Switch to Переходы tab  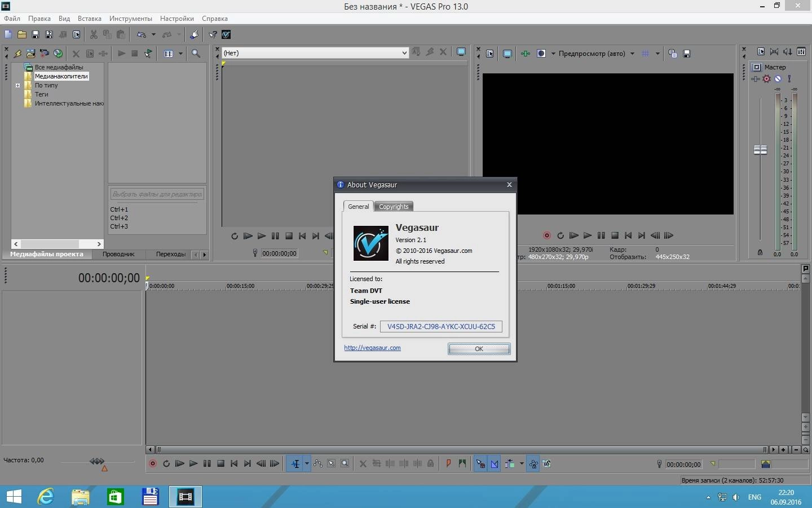point(171,254)
